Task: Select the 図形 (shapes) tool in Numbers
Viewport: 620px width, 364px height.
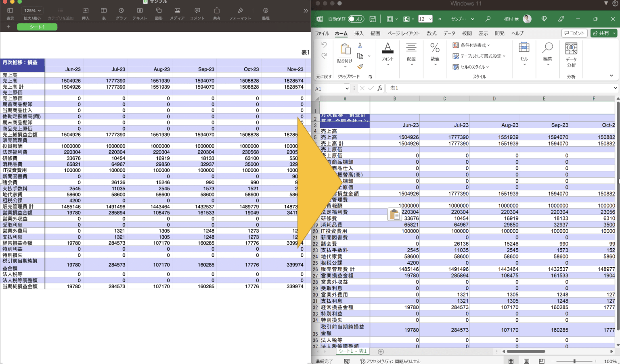Action: pyautogui.click(x=159, y=12)
